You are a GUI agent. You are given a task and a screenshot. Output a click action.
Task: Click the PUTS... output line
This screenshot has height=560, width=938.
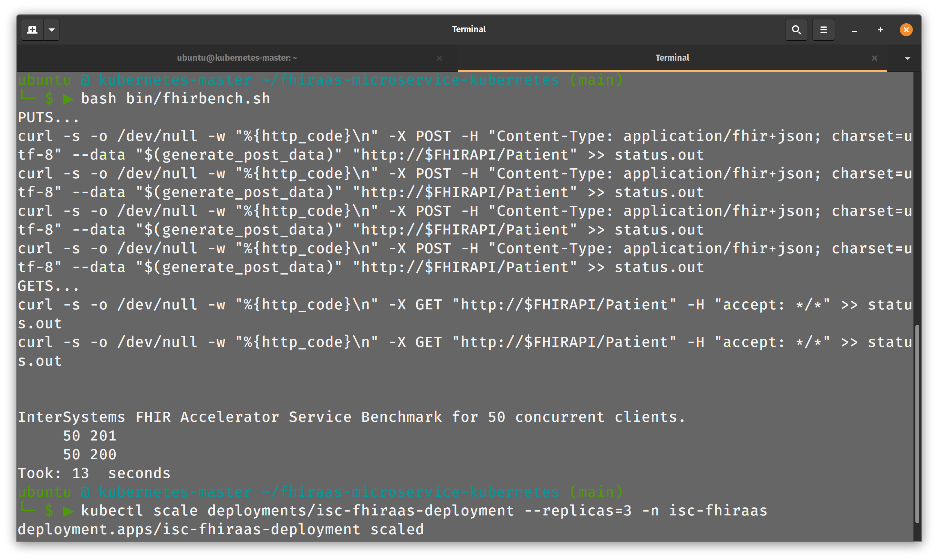coord(48,118)
